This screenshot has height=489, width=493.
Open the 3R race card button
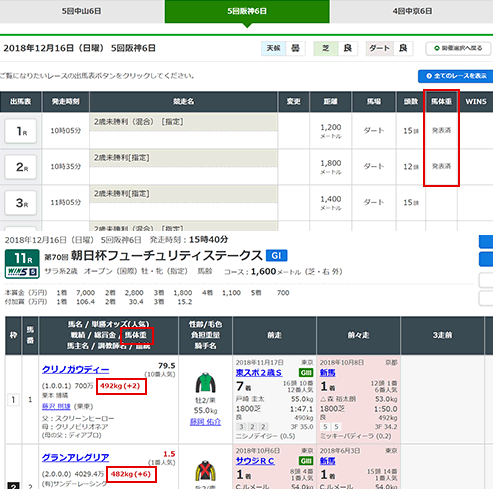pos(21,203)
